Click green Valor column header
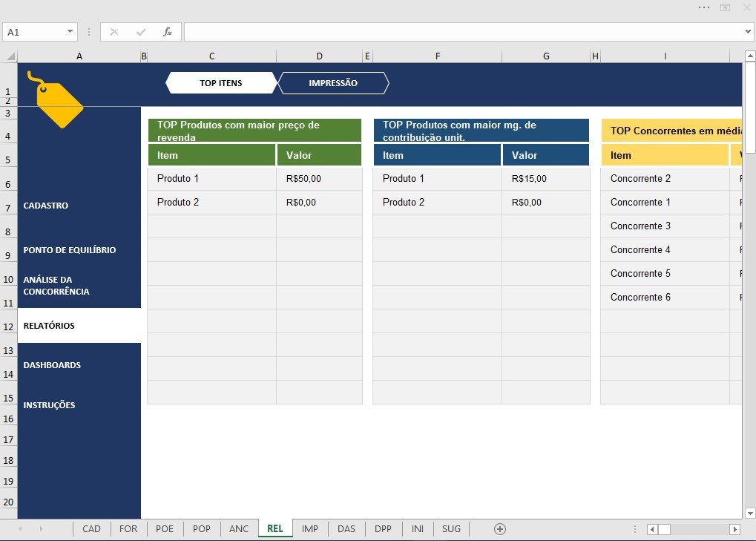The height and width of the screenshot is (541, 756). [x=319, y=155]
